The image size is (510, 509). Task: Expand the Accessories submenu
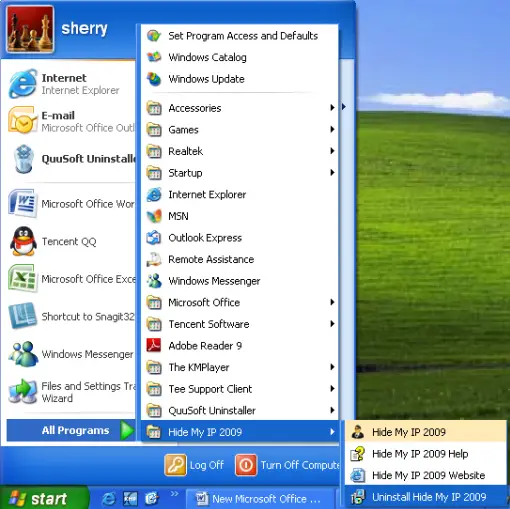click(x=240, y=108)
